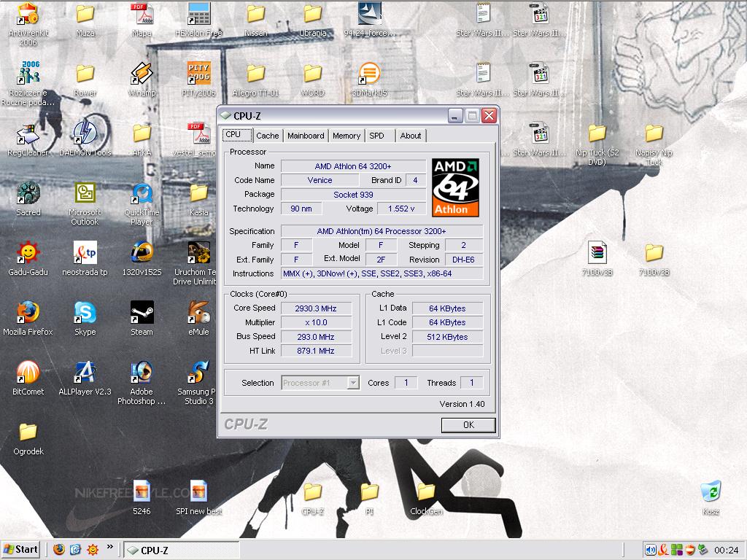Open the Memory tab
Image resolution: width=747 pixels, height=560 pixels.
click(x=347, y=136)
